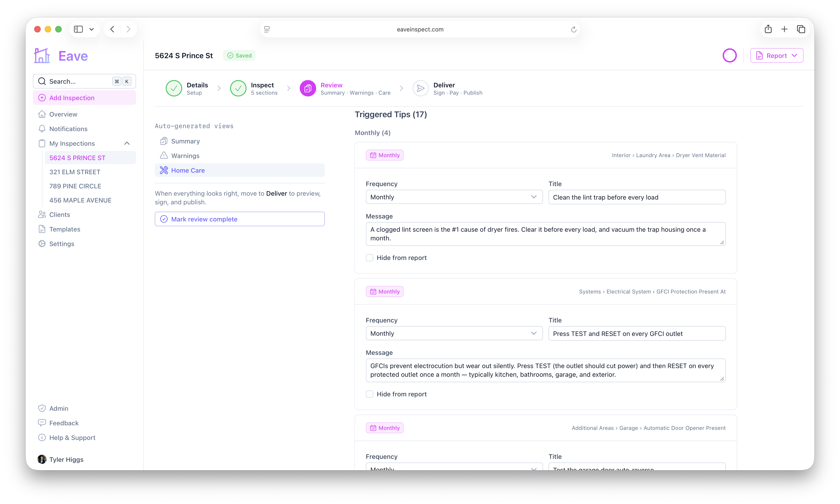The image size is (840, 504).
Task: Select the Home Care view
Action: tap(240, 170)
